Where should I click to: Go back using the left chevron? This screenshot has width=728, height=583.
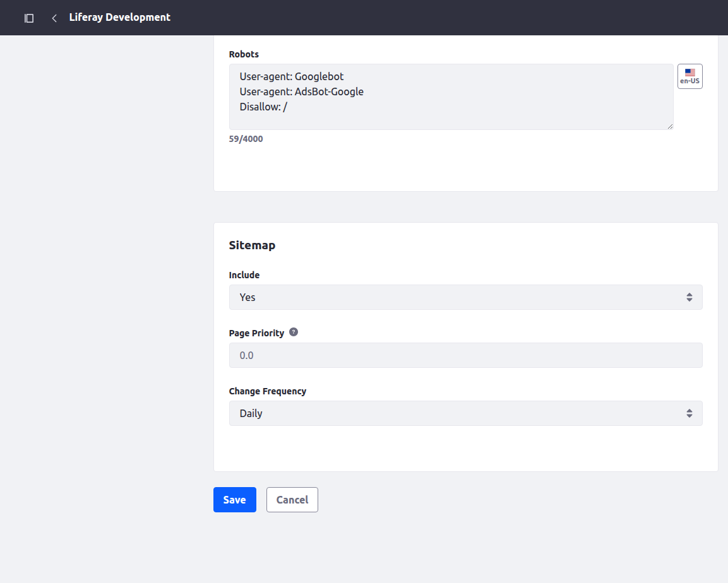54,18
